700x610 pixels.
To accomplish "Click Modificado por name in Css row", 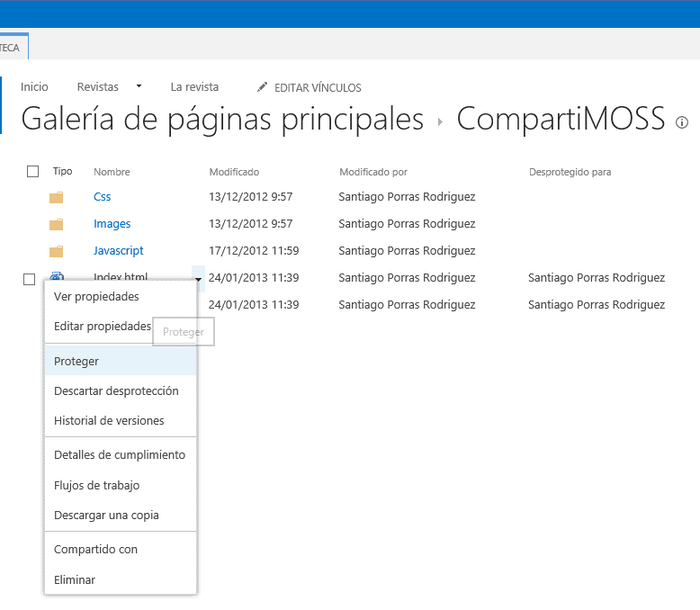I will tap(408, 197).
